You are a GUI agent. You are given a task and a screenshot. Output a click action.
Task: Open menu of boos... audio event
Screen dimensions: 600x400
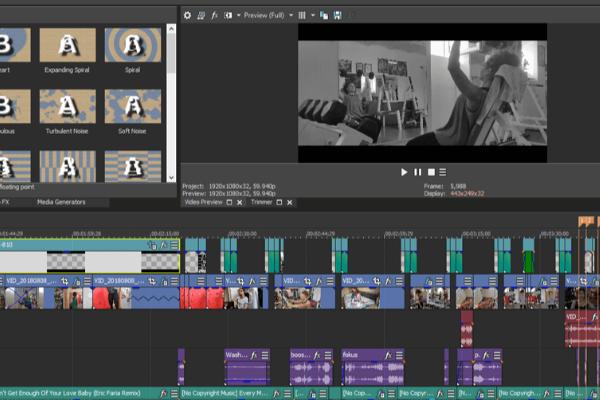coord(328,356)
